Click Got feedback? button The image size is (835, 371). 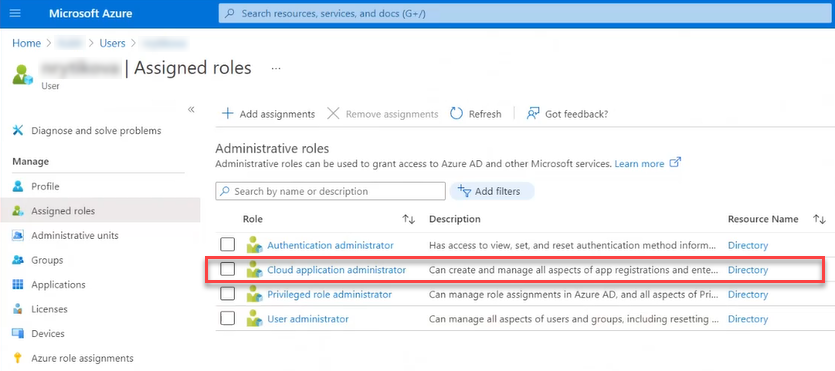coord(567,114)
